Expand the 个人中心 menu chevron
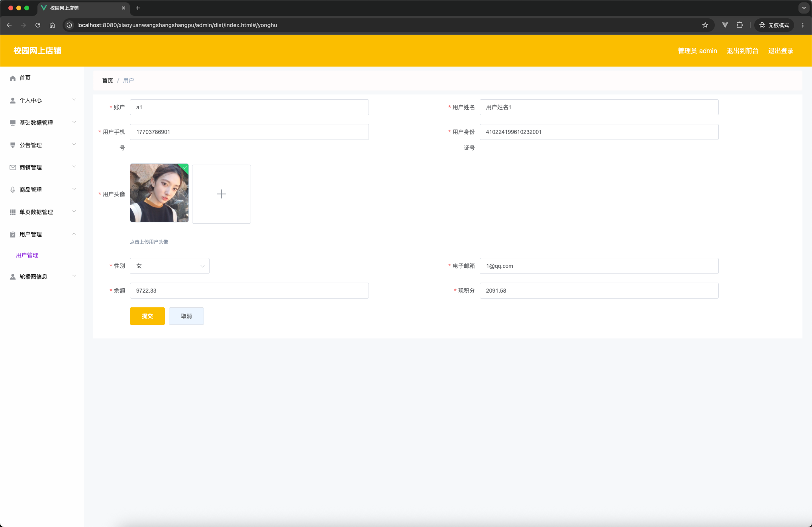Image resolution: width=812 pixels, height=527 pixels. (x=74, y=100)
